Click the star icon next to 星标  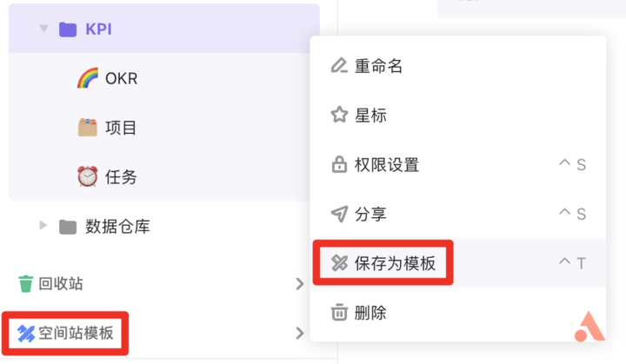pos(339,115)
